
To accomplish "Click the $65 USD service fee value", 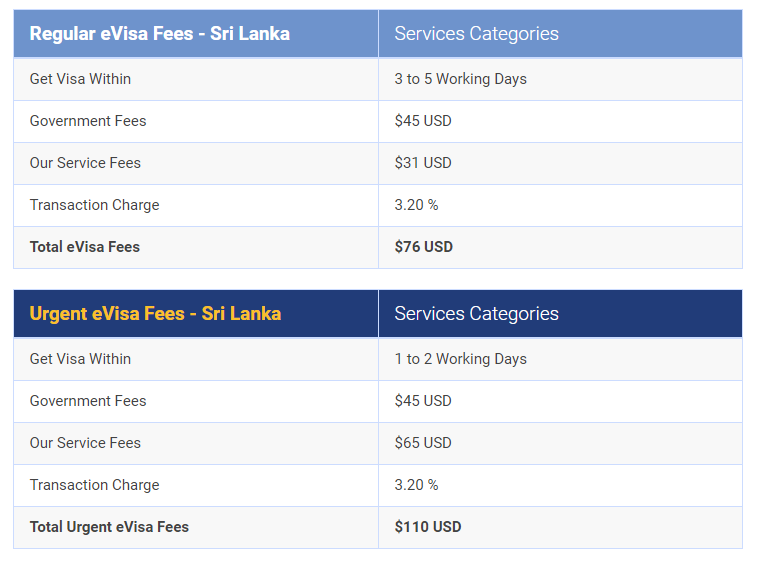I will 423,443.
